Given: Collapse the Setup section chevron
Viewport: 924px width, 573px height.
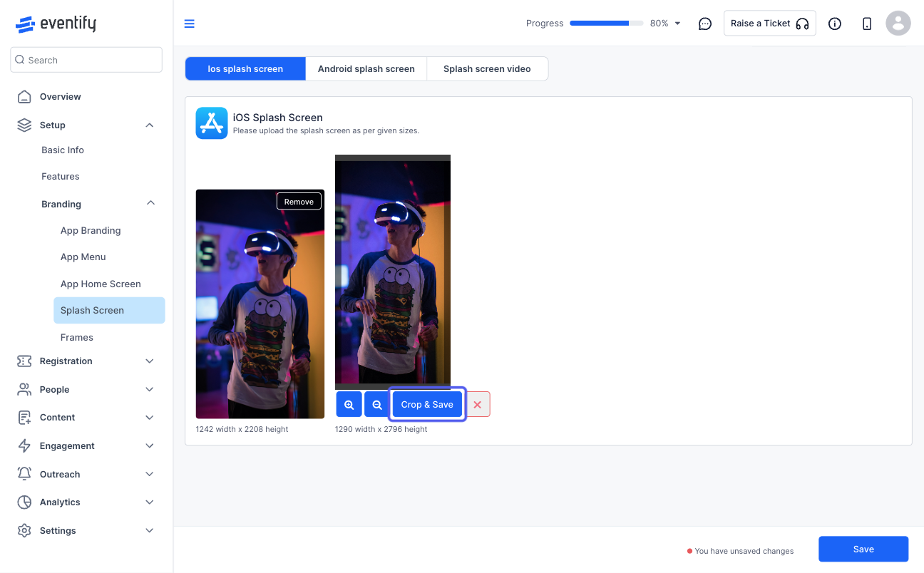Looking at the screenshot, I should (150, 125).
